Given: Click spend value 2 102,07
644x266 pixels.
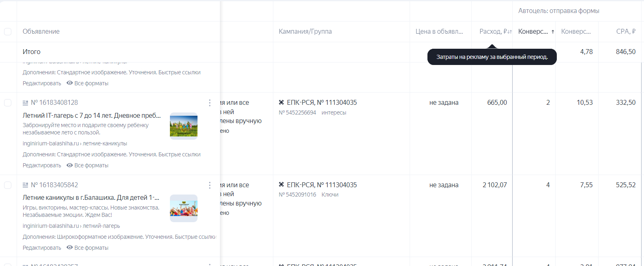Looking at the screenshot, I should pyautogui.click(x=495, y=185).
